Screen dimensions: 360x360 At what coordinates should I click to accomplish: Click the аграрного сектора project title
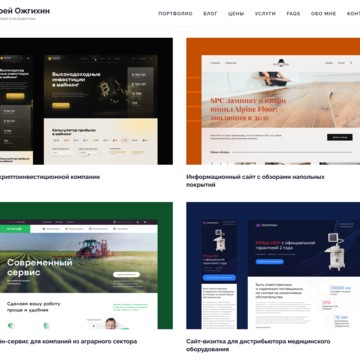(x=68, y=342)
